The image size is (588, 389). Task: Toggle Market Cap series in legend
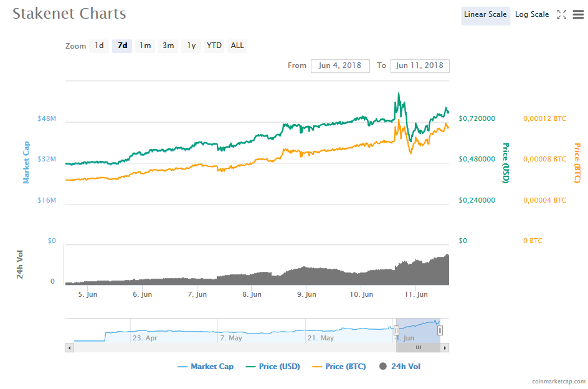pyautogui.click(x=206, y=367)
